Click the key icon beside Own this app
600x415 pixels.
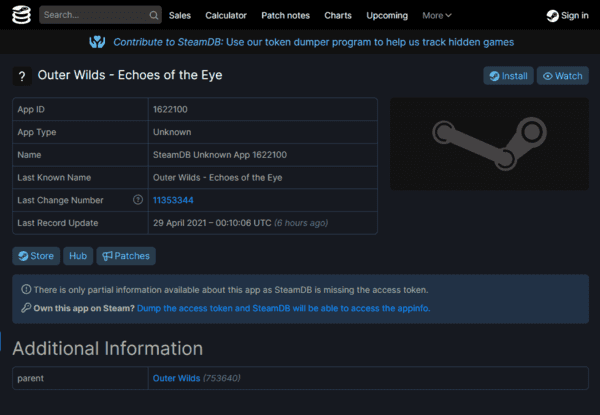(x=26, y=308)
